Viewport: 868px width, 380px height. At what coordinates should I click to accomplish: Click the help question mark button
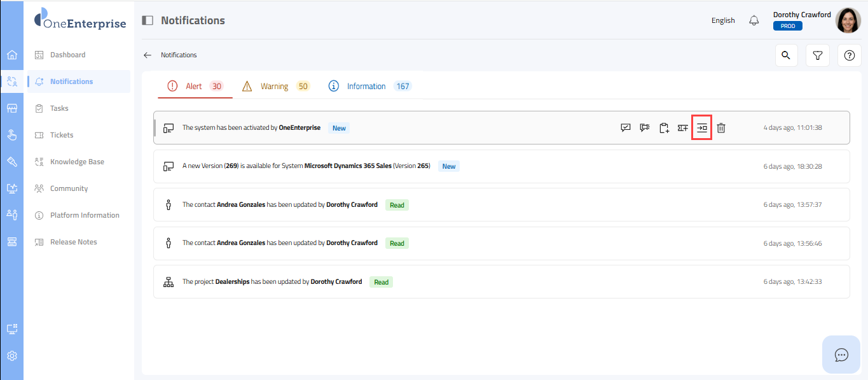tap(849, 55)
